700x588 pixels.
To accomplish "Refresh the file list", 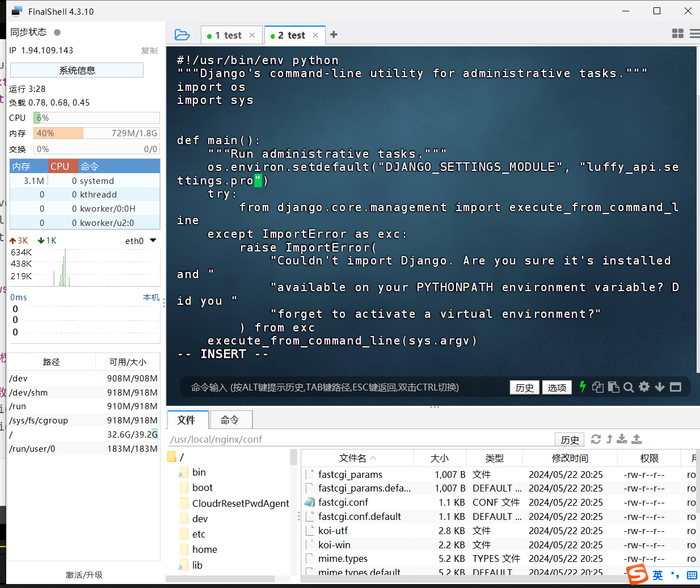I will (x=596, y=439).
